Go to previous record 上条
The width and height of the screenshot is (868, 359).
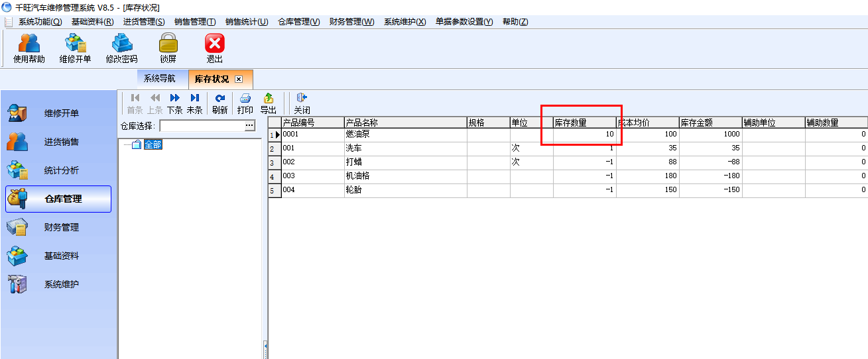(155, 104)
